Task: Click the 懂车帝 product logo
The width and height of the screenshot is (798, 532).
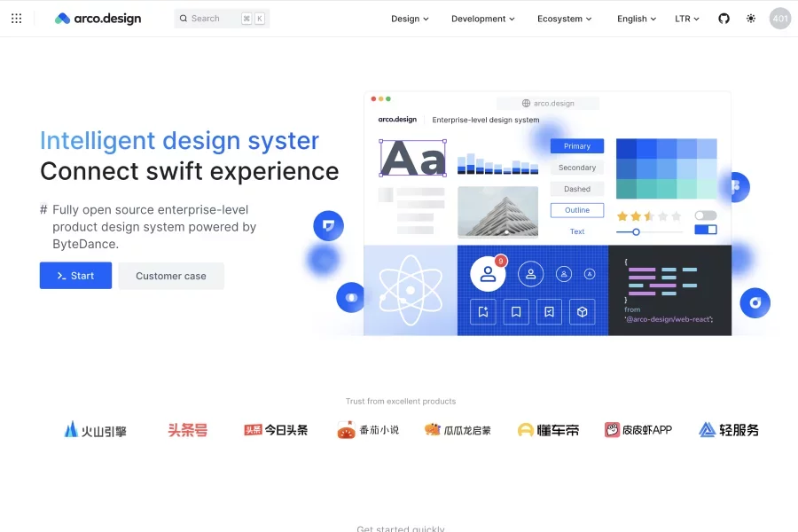Action: [x=548, y=430]
